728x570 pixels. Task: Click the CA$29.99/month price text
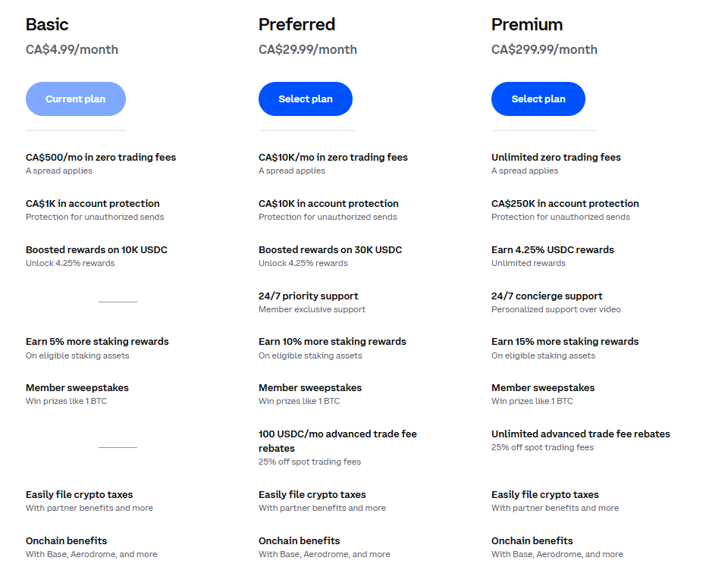pos(307,50)
